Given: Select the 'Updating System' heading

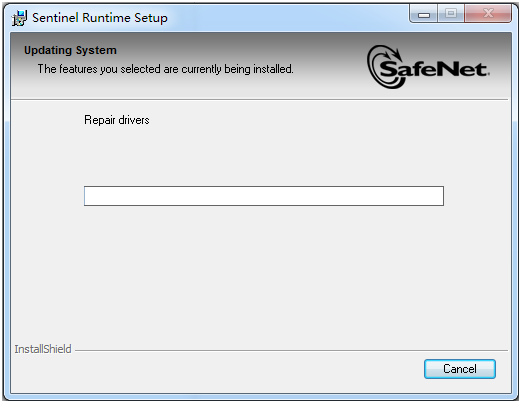Looking at the screenshot, I should pyautogui.click(x=70, y=50).
